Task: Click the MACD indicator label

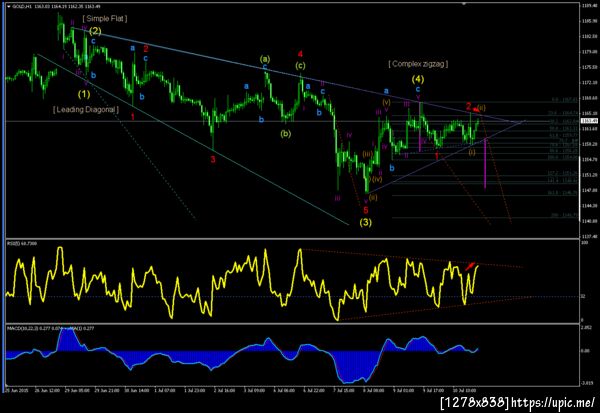Action: (51, 328)
